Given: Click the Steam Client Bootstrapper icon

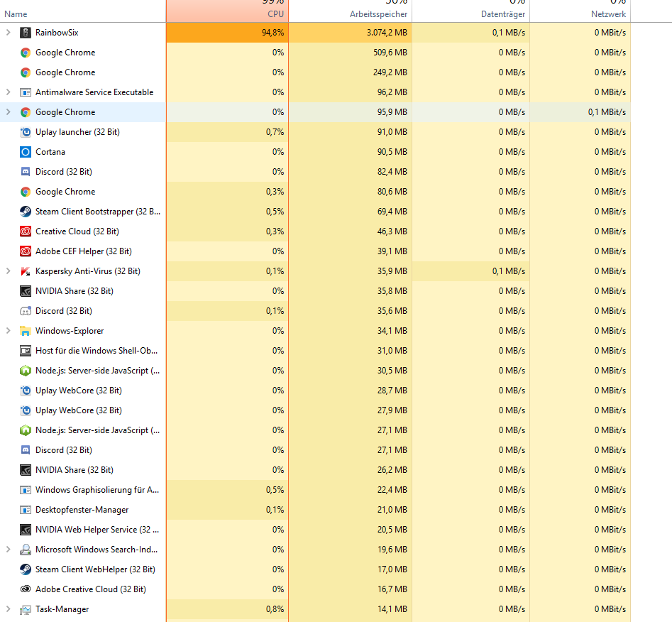Looking at the screenshot, I should [26, 212].
